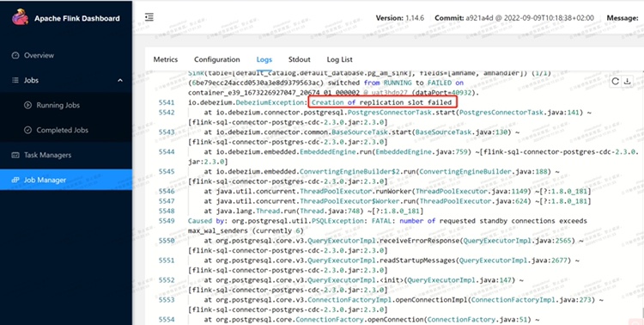644x325 pixels.
Task: Select the Job Manager menu item
Action: (66, 180)
